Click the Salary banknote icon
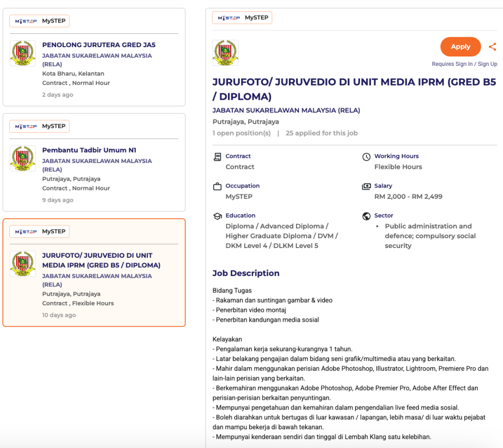Viewport: 503px width, 448px height. click(x=366, y=187)
